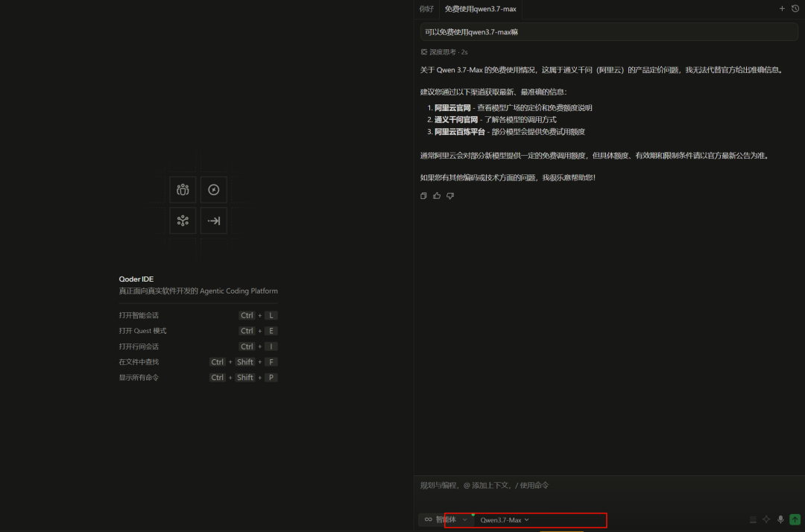Image resolution: width=805 pixels, height=532 pixels.
Task: Click the E key badge for Quest 模式
Action: pyautogui.click(x=271, y=331)
